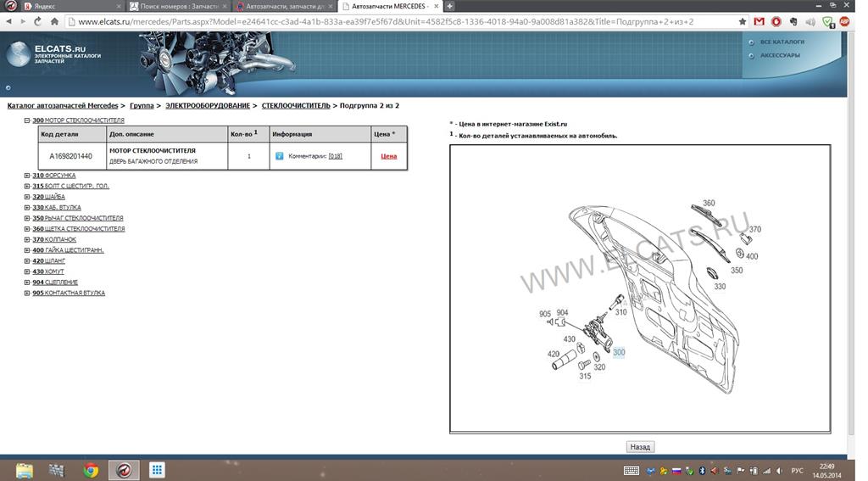Collapse the 300 Мотор стеклоочистителя node

tap(27, 120)
